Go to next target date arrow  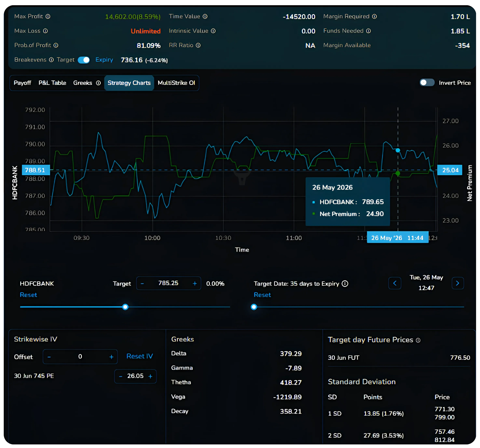click(458, 283)
